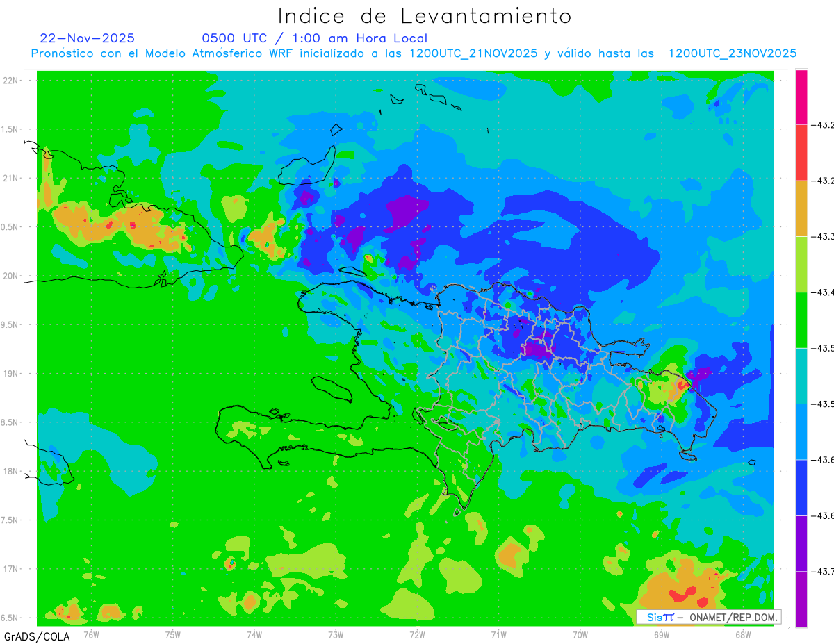Click the '74W' longitude axis label
This screenshot has width=834, height=644.
pos(254,634)
